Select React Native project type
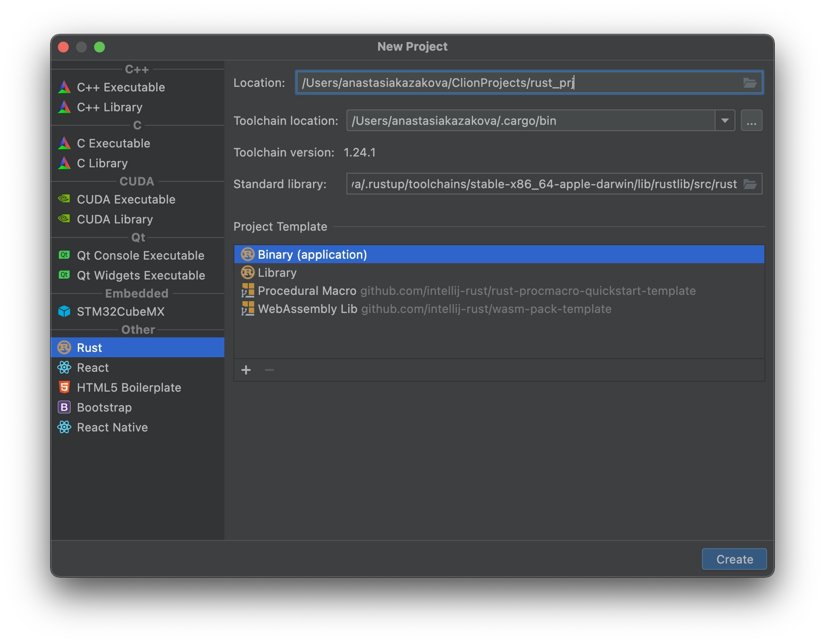The width and height of the screenshot is (825, 644). [137, 427]
